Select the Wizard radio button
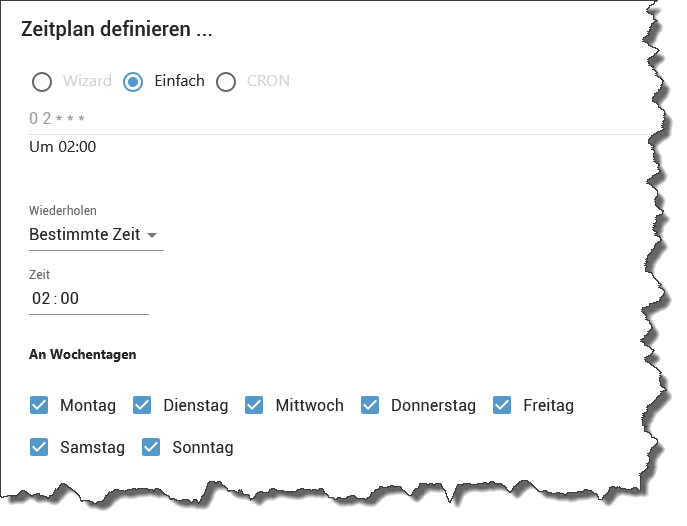This screenshot has height=526, width=687. 42,82
